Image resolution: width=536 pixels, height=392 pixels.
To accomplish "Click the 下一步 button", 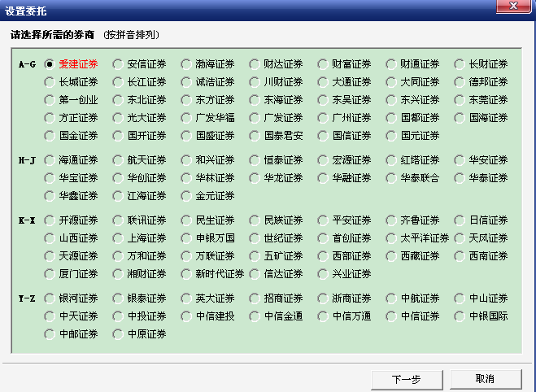I will [x=407, y=379].
